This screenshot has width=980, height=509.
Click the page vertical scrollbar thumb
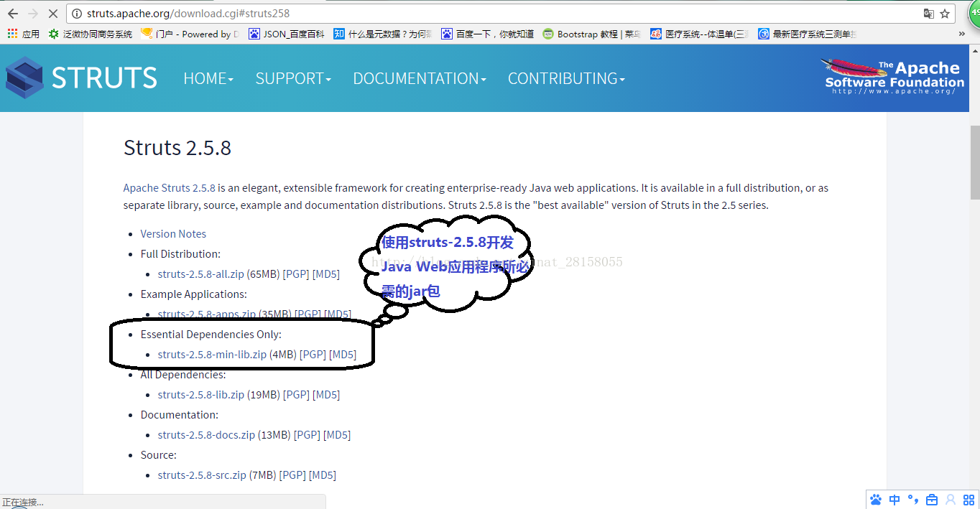(x=974, y=162)
